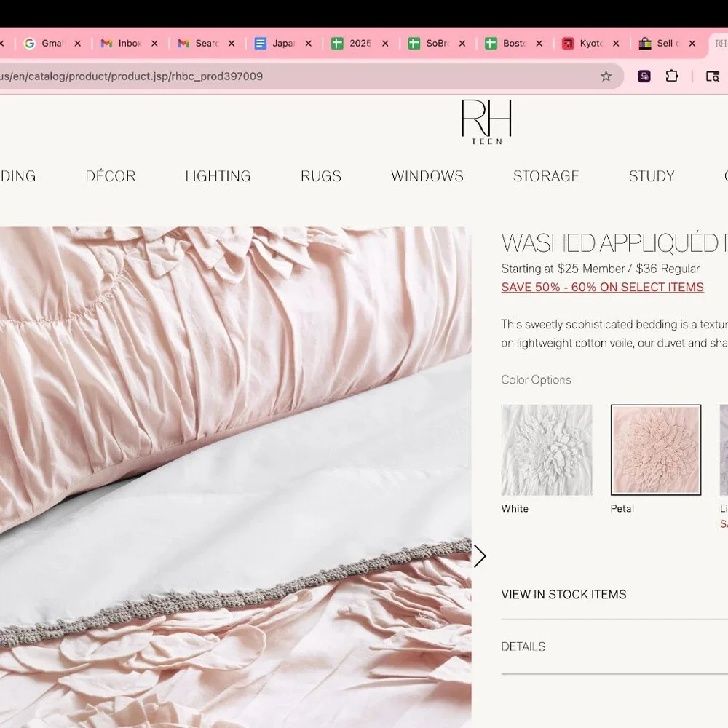The width and height of the screenshot is (728, 728).
Task: Switch to the 2025 Sheets tab
Action: (352, 43)
